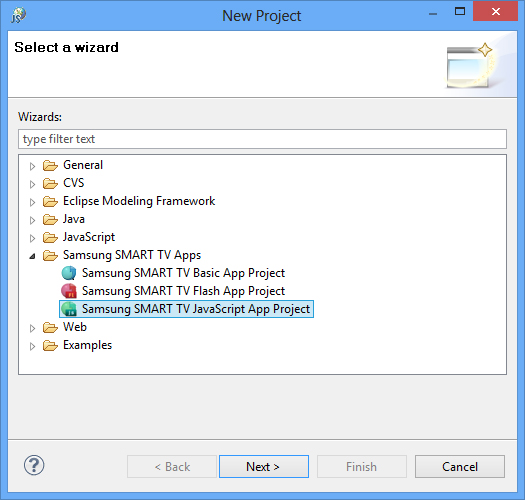Expand the Examples category
The image size is (525, 500).
[32, 346]
